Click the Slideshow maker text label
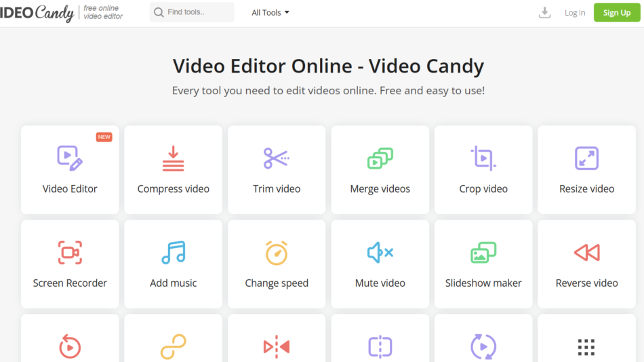This screenshot has height=362, width=644. click(483, 283)
